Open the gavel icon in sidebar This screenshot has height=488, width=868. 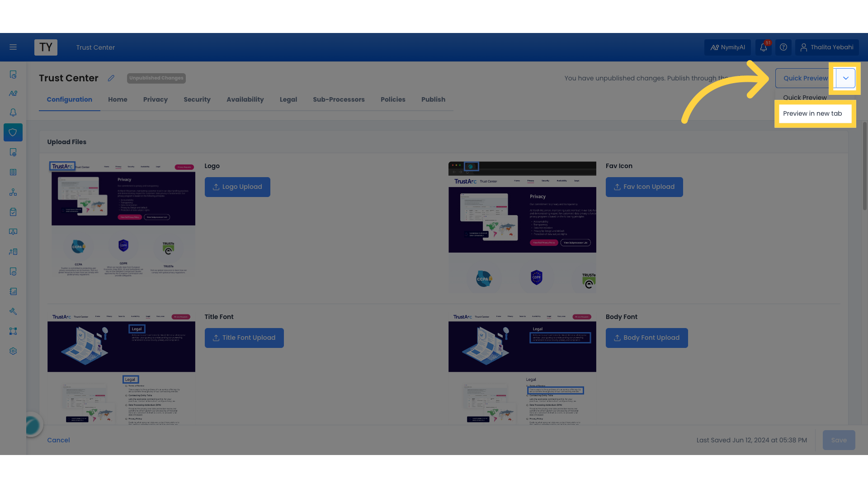pyautogui.click(x=13, y=311)
